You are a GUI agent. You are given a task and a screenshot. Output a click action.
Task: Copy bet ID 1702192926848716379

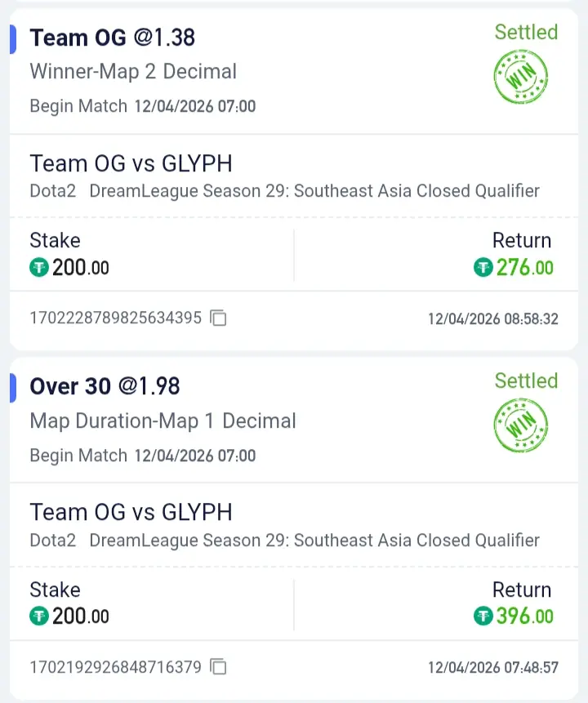click(218, 667)
